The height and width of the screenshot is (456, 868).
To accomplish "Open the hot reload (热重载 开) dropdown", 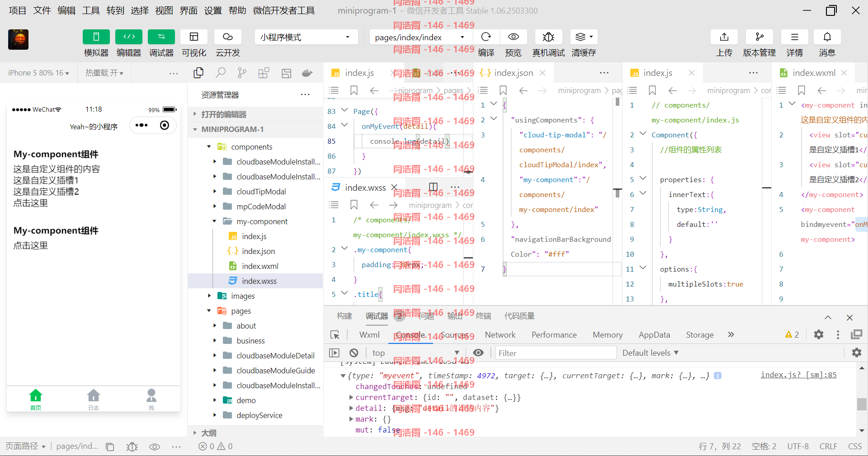I will click(x=104, y=73).
